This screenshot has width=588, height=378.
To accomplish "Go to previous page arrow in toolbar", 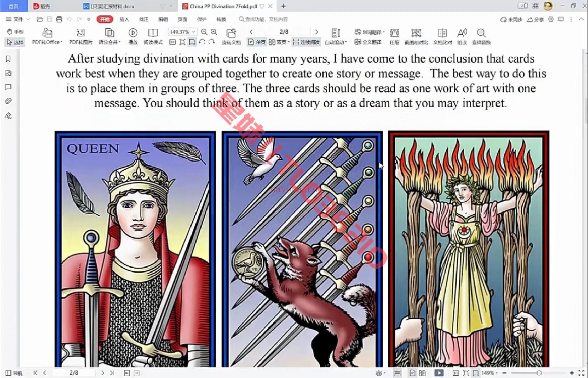I will coord(251,32).
